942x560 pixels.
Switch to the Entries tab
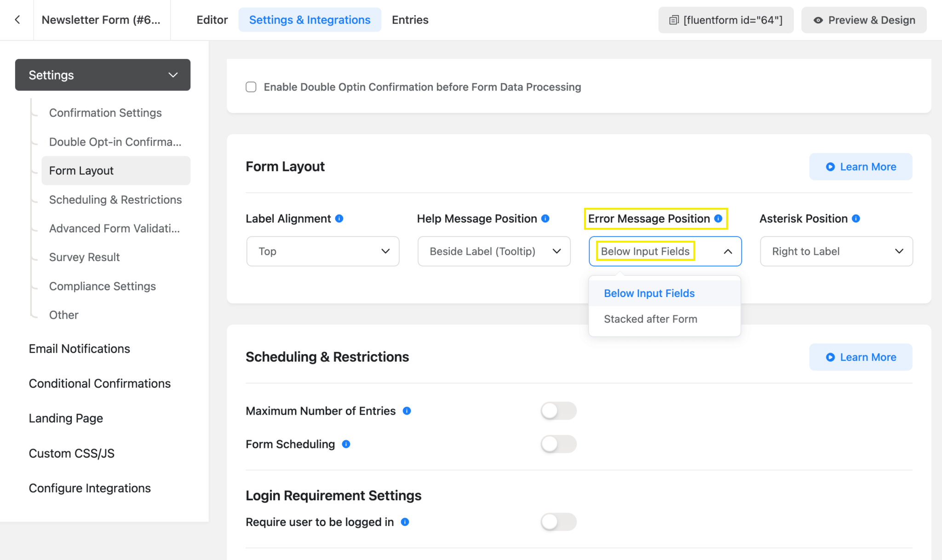[410, 20]
